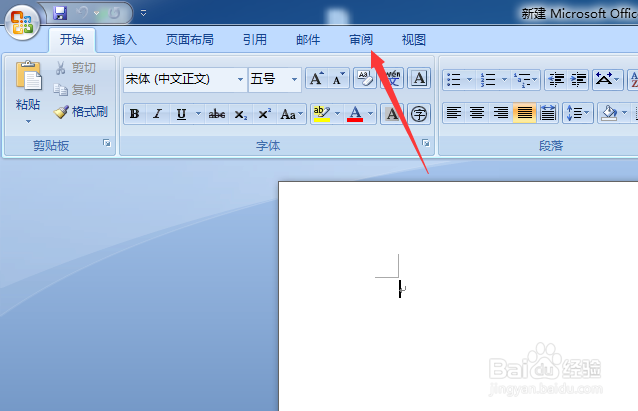The width and height of the screenshot is (638, 411).
Task: Align text right
Action: point(501,113)
